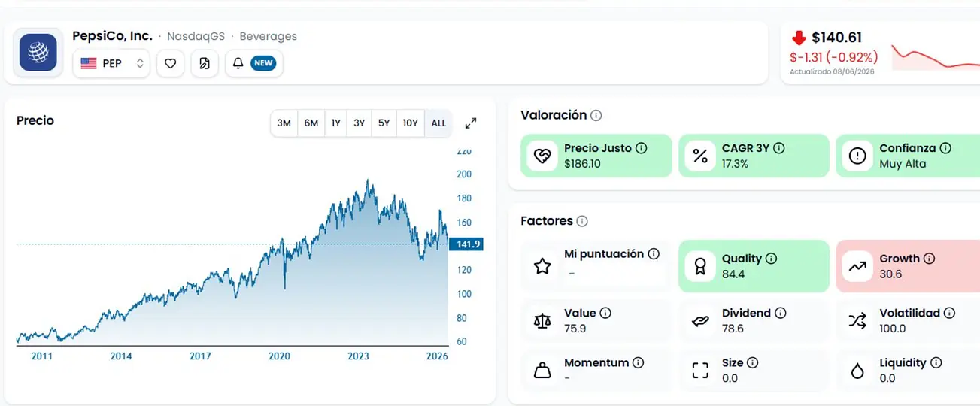The width and height of the screenshot is (980, 406).
Task: Show info tooltip for Quality
Action: point(772,259)
